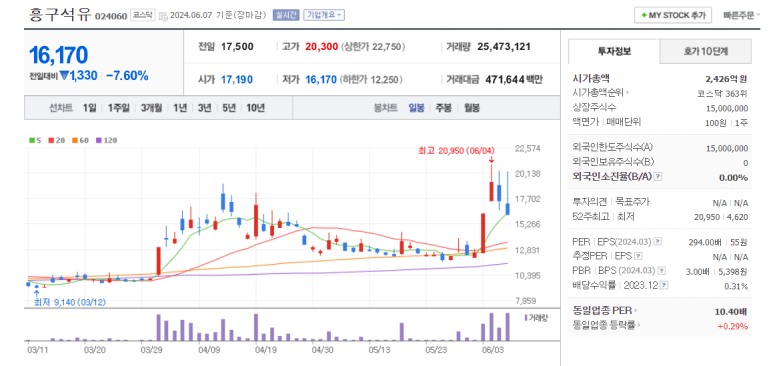Image resolution: width=773 pixels, height=366 pixels.
Task: Click the 최저 9,140 (03/12) chart label
Action: (x=70, y=302)
